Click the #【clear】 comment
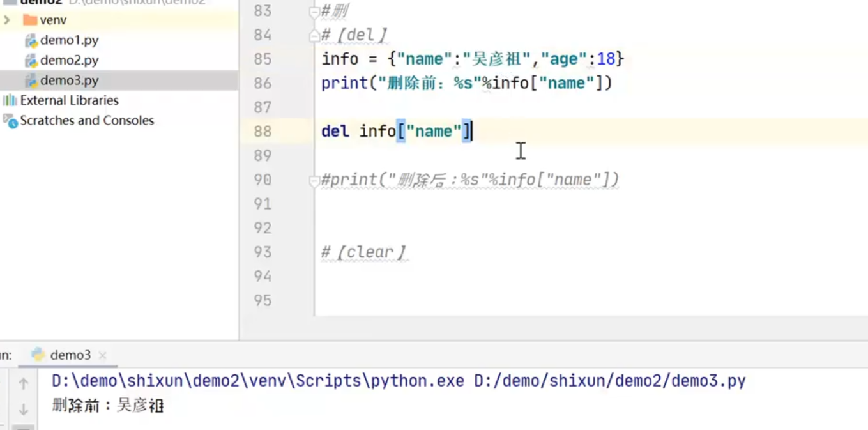The height and width of the screenshot is (430, 868). click(x=363, y=252)
